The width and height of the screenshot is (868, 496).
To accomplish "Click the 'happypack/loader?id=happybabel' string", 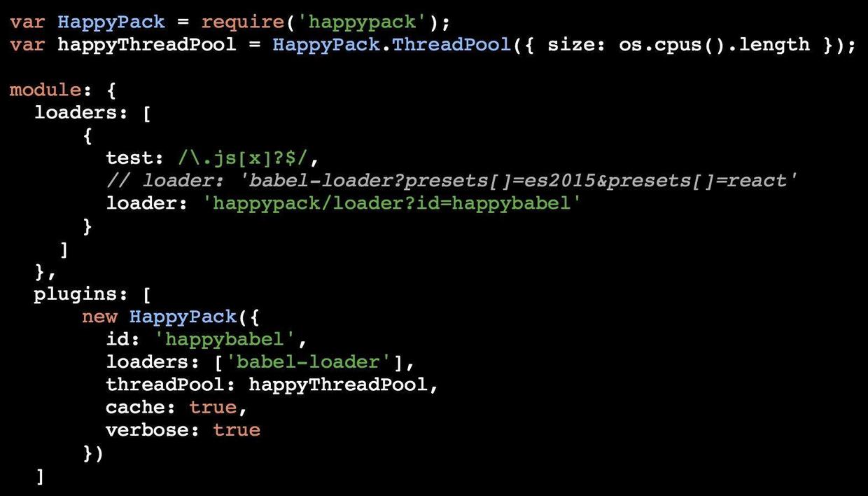I will pyautogui.click(x=397, y=204).
